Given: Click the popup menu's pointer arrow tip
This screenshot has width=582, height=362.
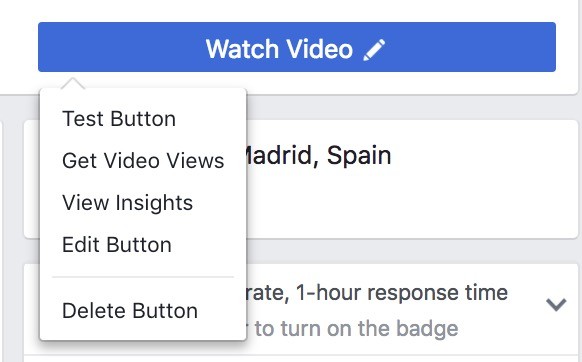Looking at the screenshot, I should pyautogui.click(x=73, y=80).
